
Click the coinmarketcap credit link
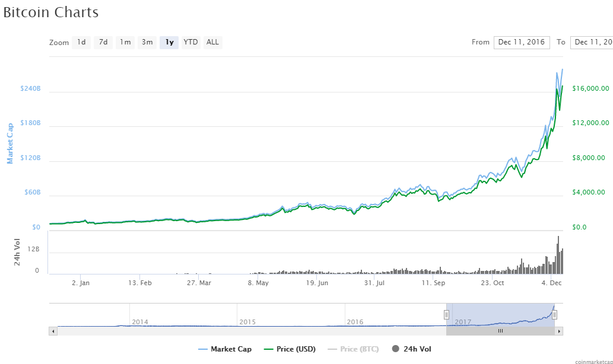[594, 362]
